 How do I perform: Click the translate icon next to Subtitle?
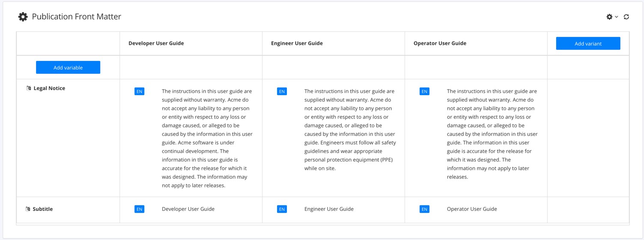click(x=28, y=209)
